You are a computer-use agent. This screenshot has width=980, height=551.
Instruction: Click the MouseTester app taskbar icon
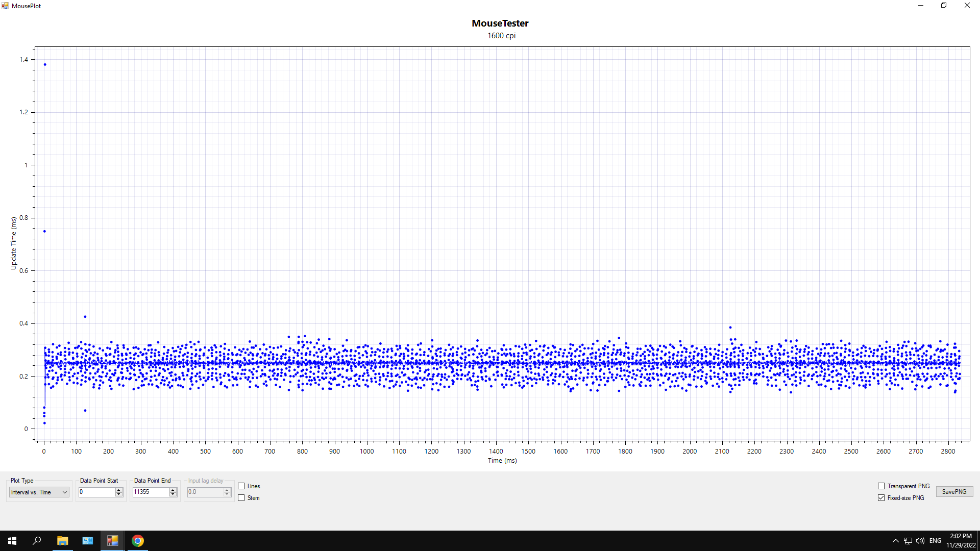(112, 541)
